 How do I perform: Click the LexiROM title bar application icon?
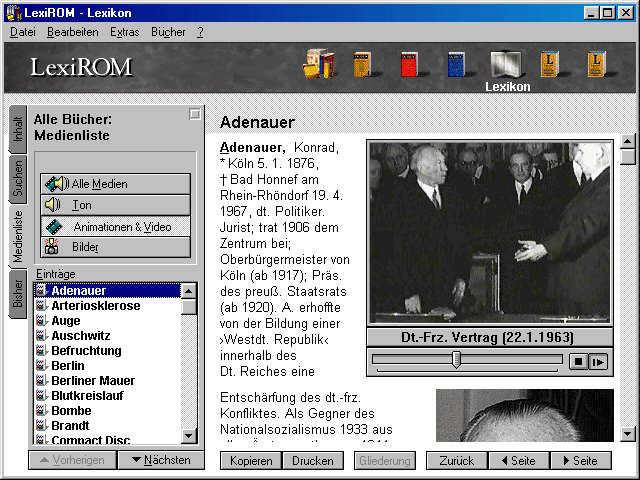(13, 13)
